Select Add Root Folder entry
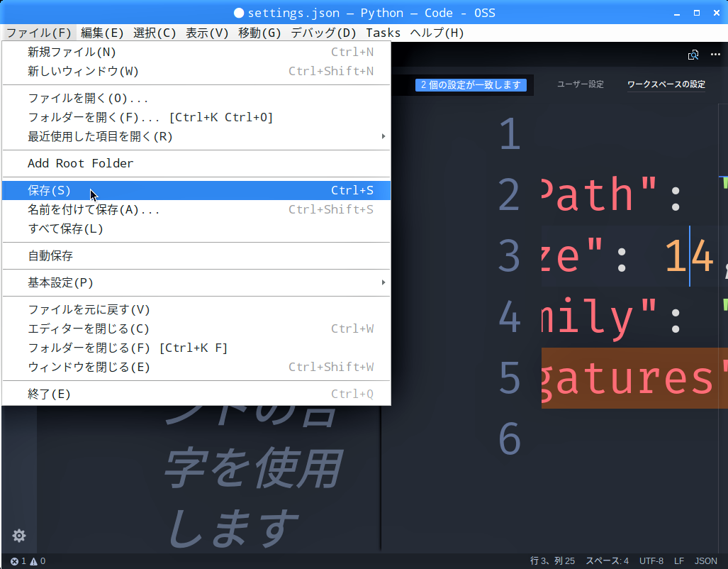Viewport: 728px width, 569px height. pos(196,163)
